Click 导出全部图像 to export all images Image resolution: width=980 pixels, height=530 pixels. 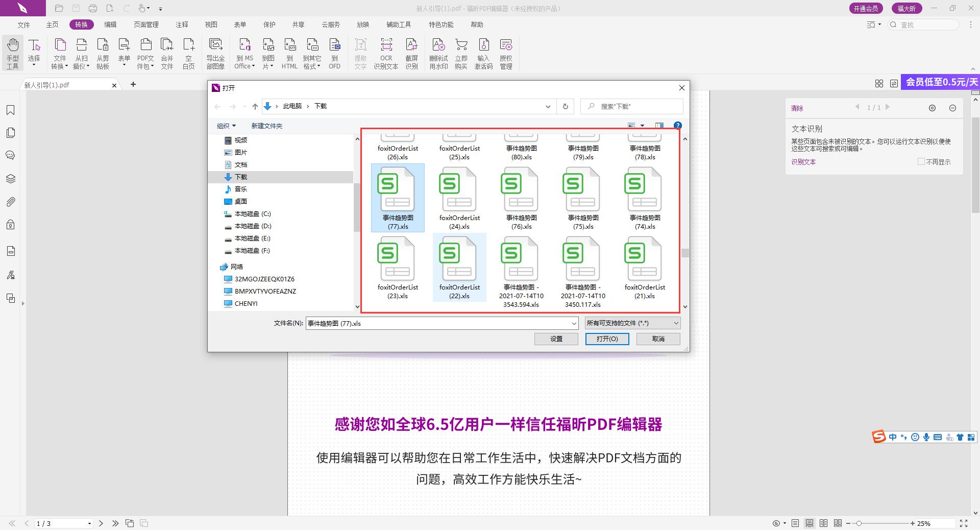[216, 53]
